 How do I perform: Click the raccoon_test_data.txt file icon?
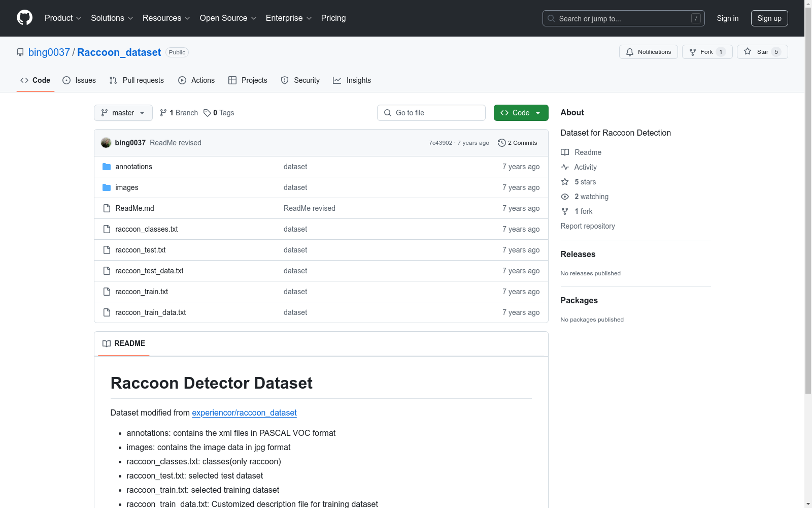(107, 271)
